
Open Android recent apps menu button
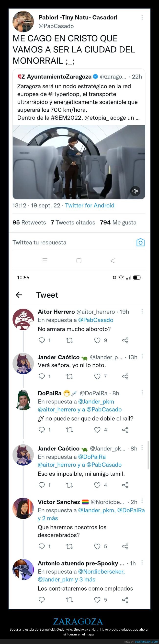point(45,261)
